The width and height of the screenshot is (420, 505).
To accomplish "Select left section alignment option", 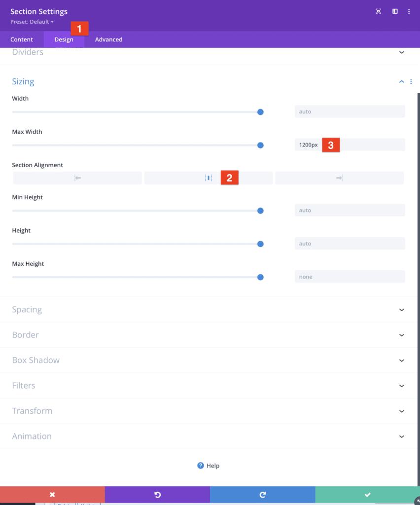I will (x=77, y=178).
